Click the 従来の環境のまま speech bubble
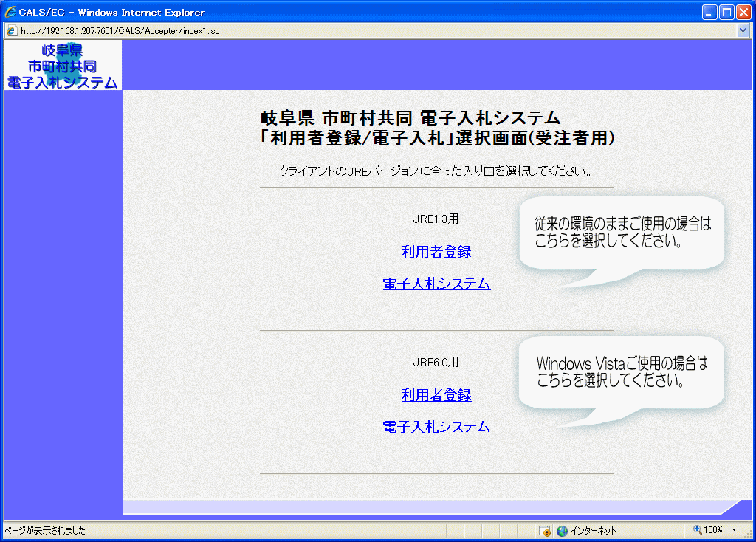This screenshot has width=756, height=542. pos(622,241)
